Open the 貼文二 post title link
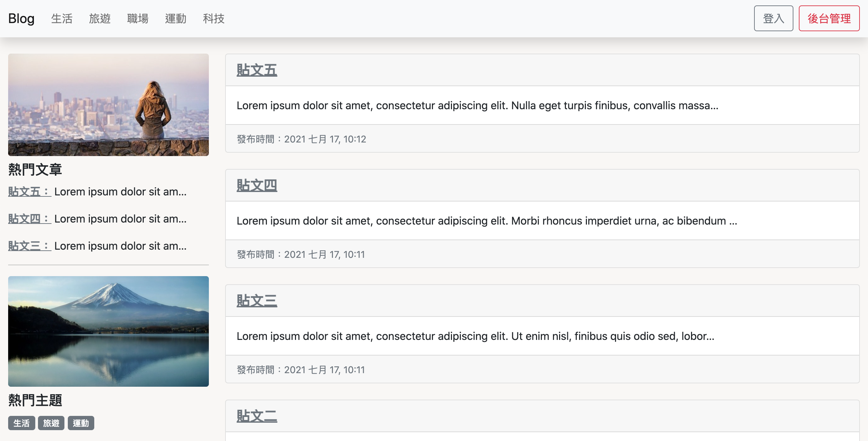The height and width of the screenshot is (441, 868). tap(257, 416)
